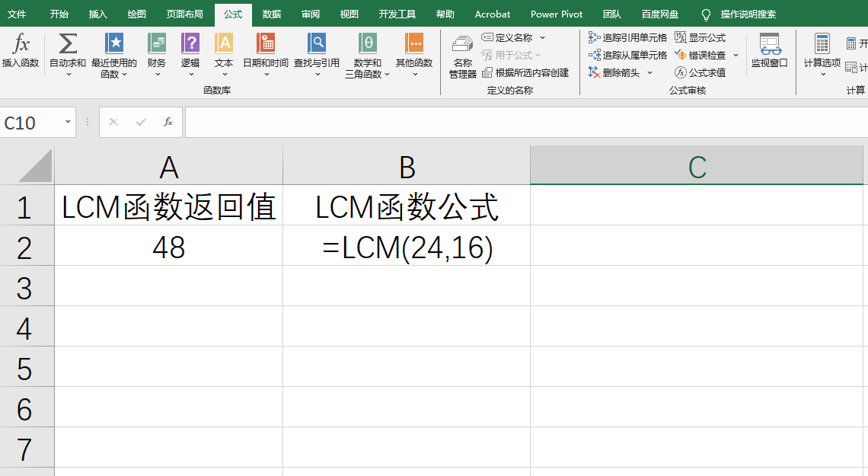Click the Select All corner triangle
Viewport: 868px width, 476px height.
tap(36, 165)
